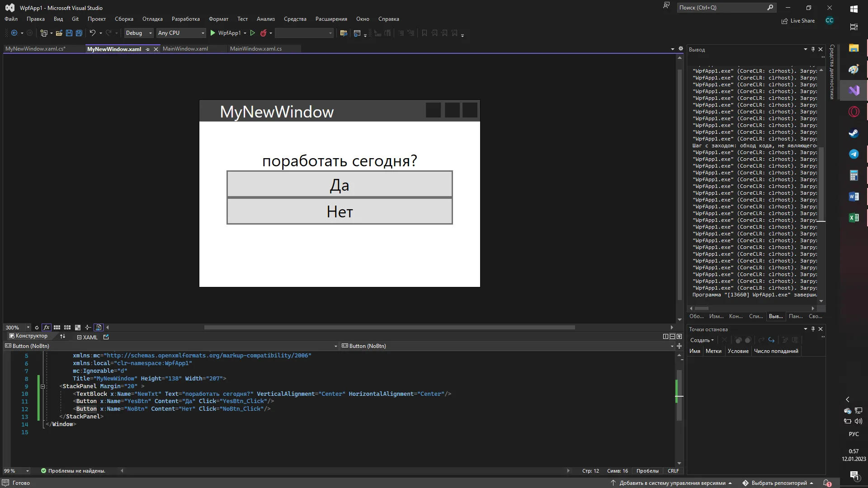
Task: Open Telegram from the Windows taskbar
Action: (854, 154)
